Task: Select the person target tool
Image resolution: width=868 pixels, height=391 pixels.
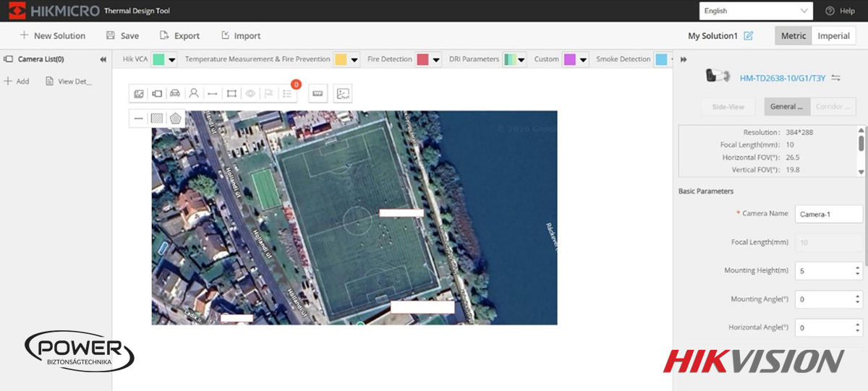Action: [x=194, y=93]
